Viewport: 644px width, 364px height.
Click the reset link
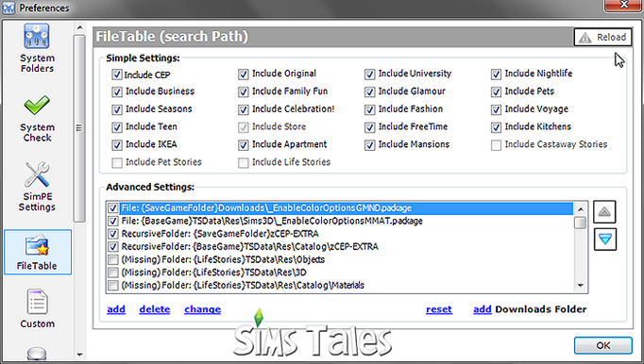tap(439, 309)
